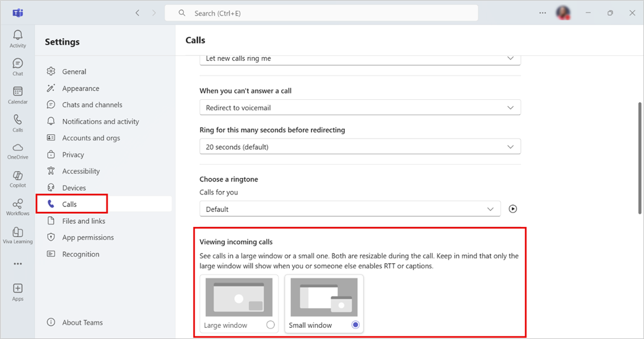Open the title bar Settings and more ellipsis
Viewport: 644px width, 339px height.
[x=542, y=13]
